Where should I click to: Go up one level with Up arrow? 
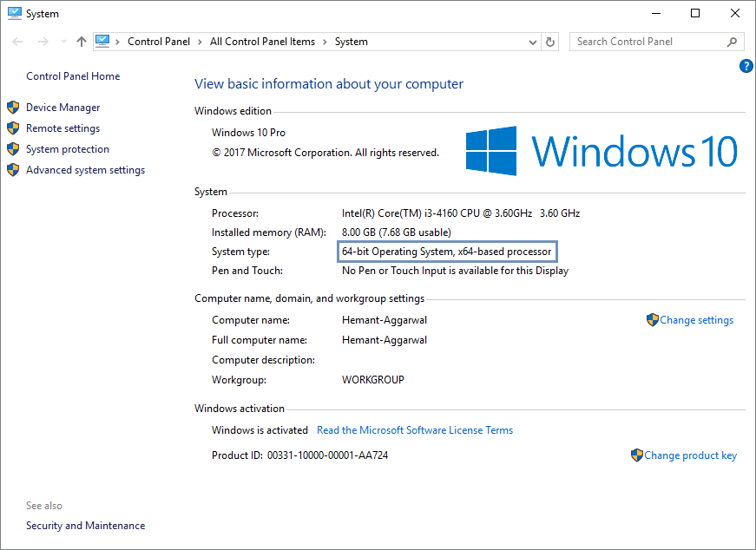82,42
